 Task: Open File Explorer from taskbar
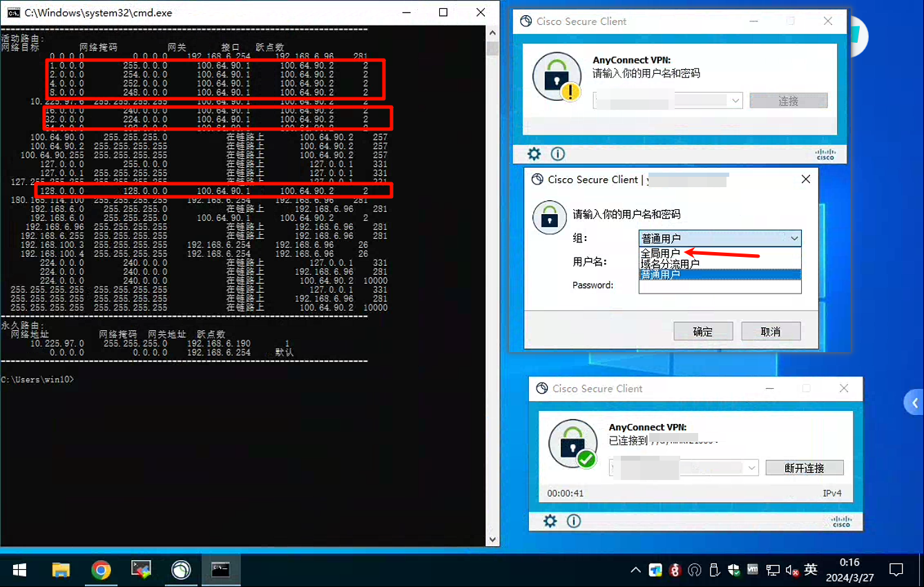coord(61,570)
